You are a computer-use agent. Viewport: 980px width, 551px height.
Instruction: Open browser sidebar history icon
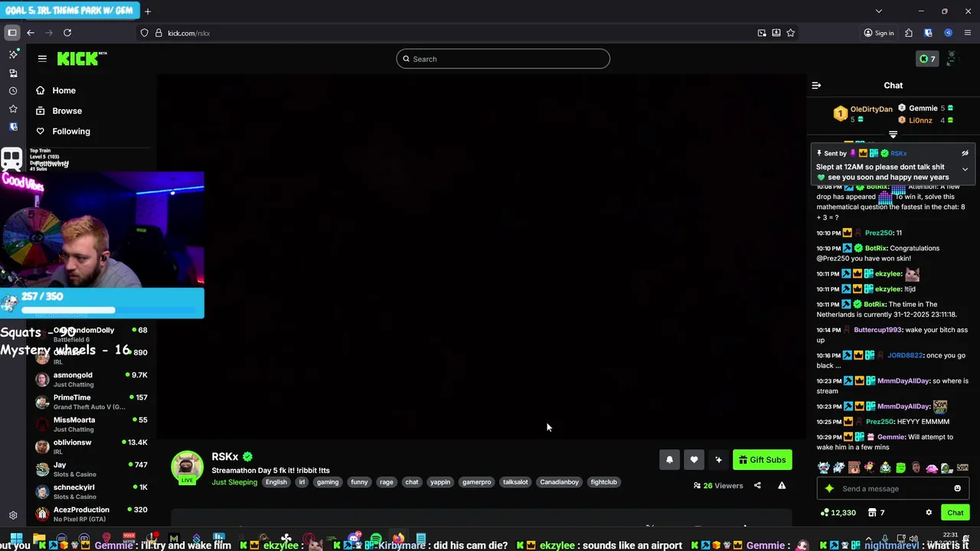click(13, 91)
